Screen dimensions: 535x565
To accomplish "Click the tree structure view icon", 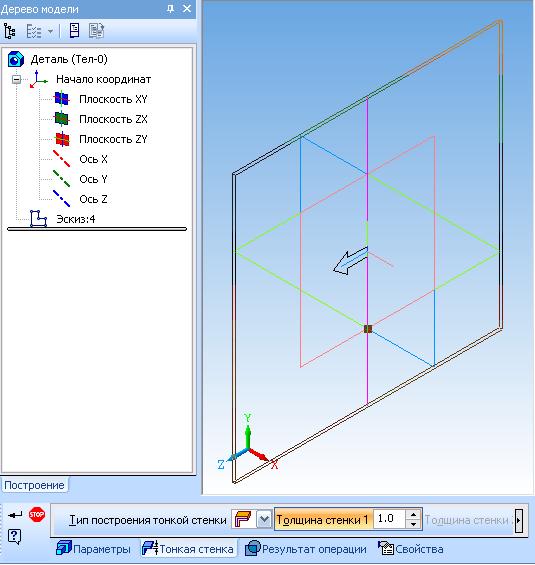I will 9,31.
